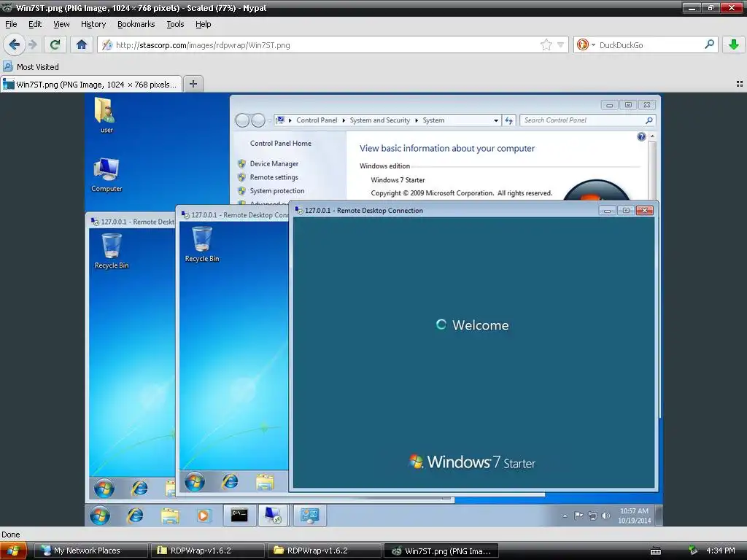Click Internet Explorer on host Windows 7 taskbar

pyautogui.click(x=135, y=516)
